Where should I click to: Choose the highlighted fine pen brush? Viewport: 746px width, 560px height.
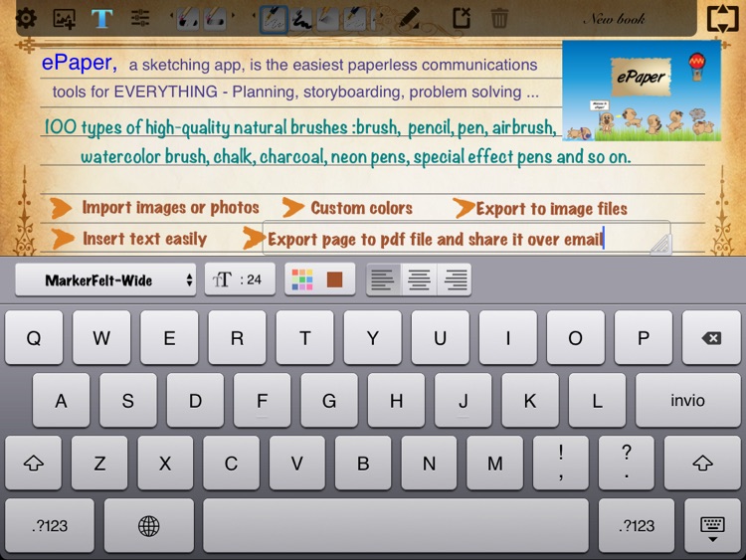pyautogui.click(x=274, y=20)
